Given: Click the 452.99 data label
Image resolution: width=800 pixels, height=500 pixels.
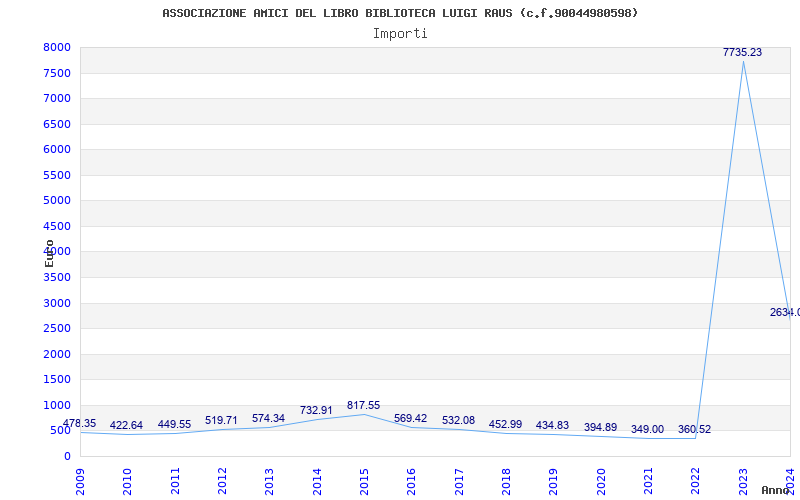Looking at the screenshot, I should click(505, 424).
